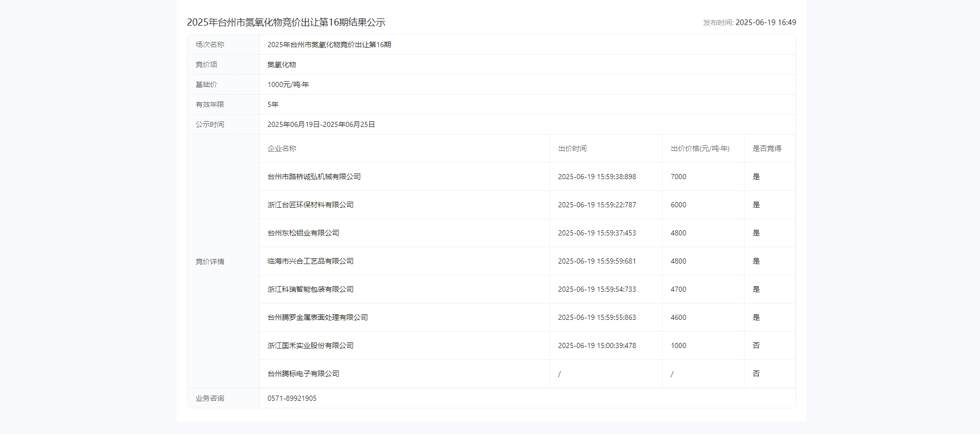Select company 浙江科瑞智能包装有限公司
This screenshot has height=434, width=980.
310,289
